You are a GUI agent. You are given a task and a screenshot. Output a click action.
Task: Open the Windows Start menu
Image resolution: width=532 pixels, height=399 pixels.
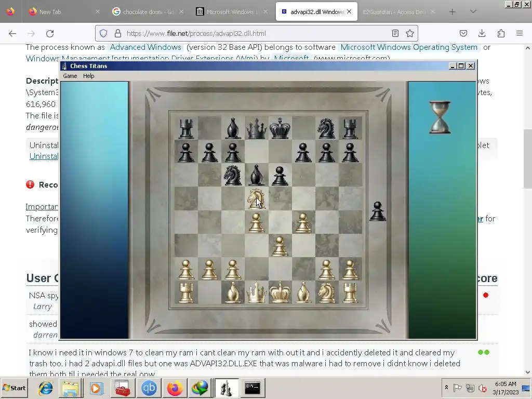pos(14,388)
